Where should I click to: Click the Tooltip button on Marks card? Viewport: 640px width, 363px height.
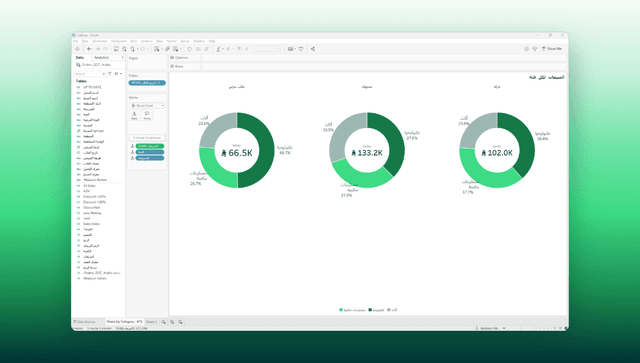point(147,116)
